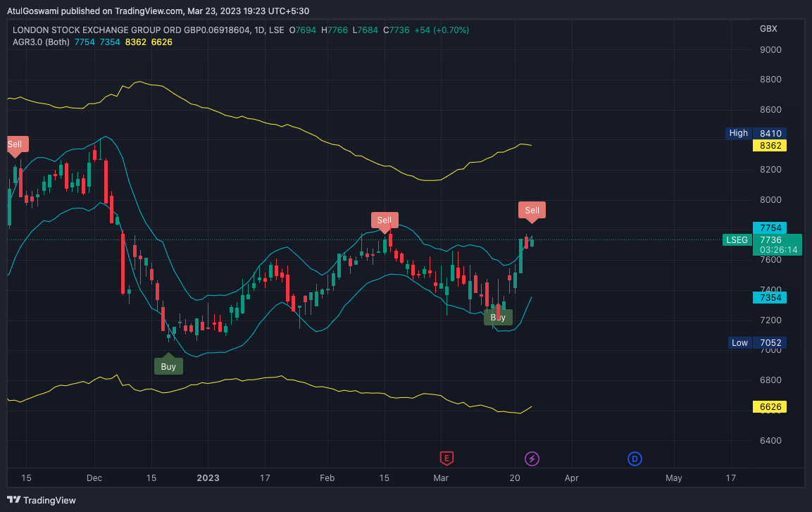Click the yellow 6626 price tag
The height and width of the screenshot is (512, 812).
770,407
